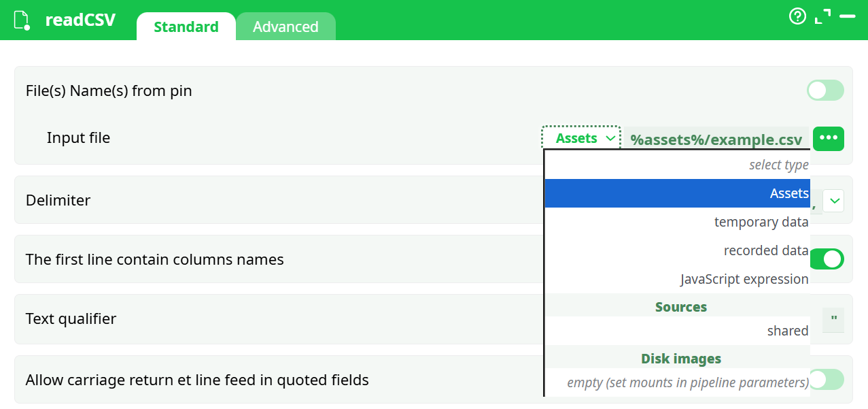Select the Standard tab
This screenshot has height=409, width=868.
(186, 27)
